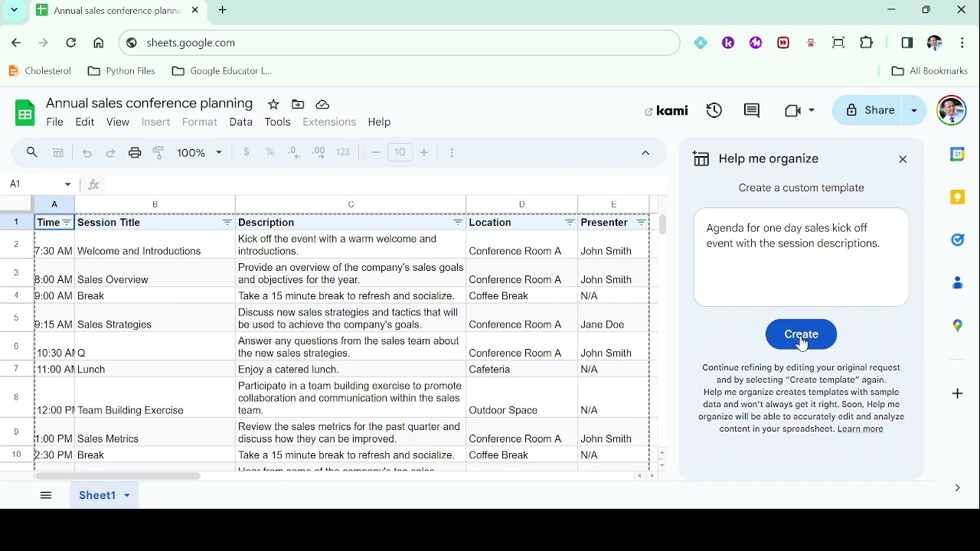980x551 pixels.
Task: Increase decimal places icon
Action: 319,152
